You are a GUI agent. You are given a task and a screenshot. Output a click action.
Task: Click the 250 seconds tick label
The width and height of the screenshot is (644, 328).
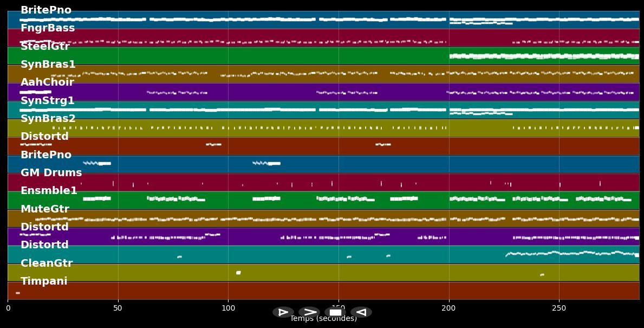click(x=559, y=308)
